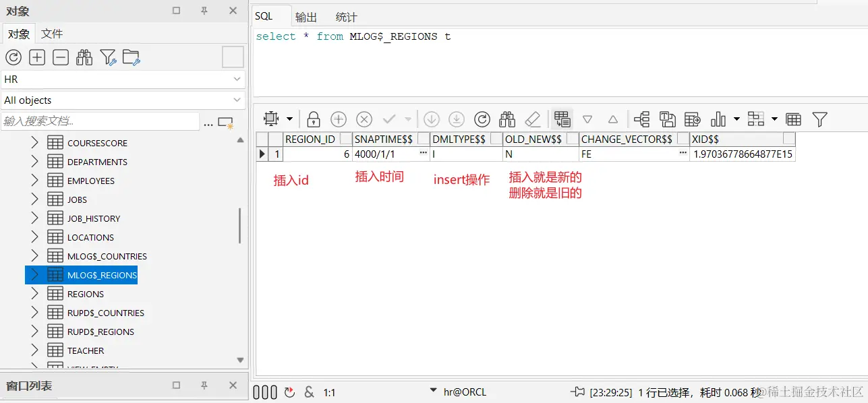868x403 pixels.
Task: Open dropdown arrow beside post checkmark
Action: 407,119
